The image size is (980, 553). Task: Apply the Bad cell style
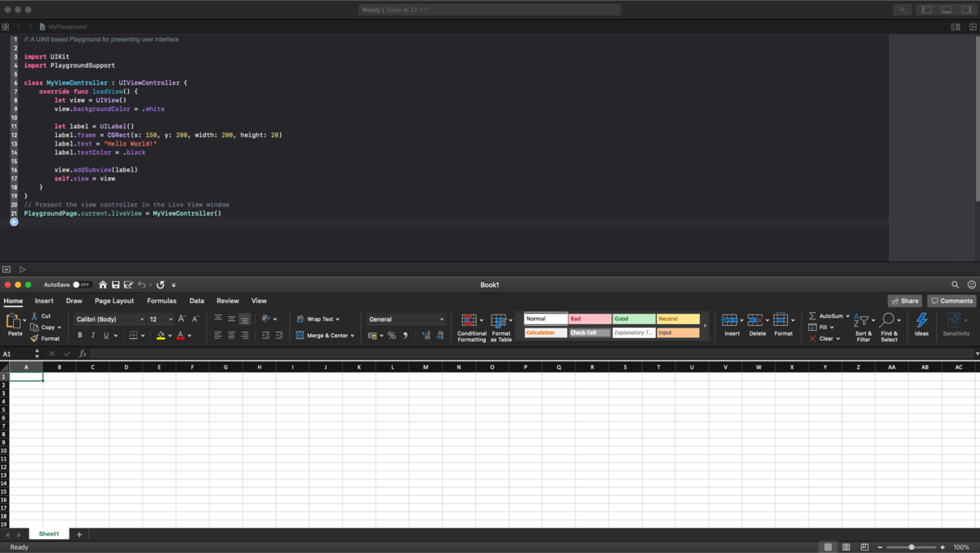[x=590, y=319]
